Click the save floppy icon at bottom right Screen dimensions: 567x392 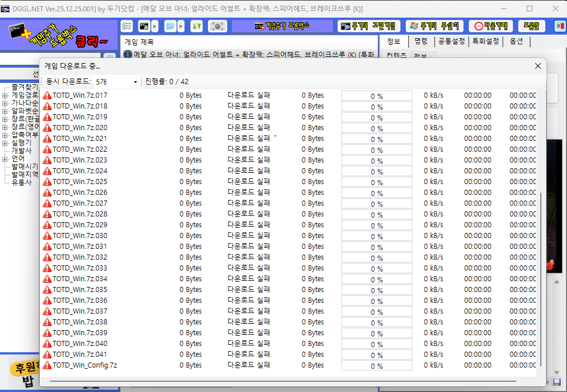pyautogui.click(x=557, y=382)
